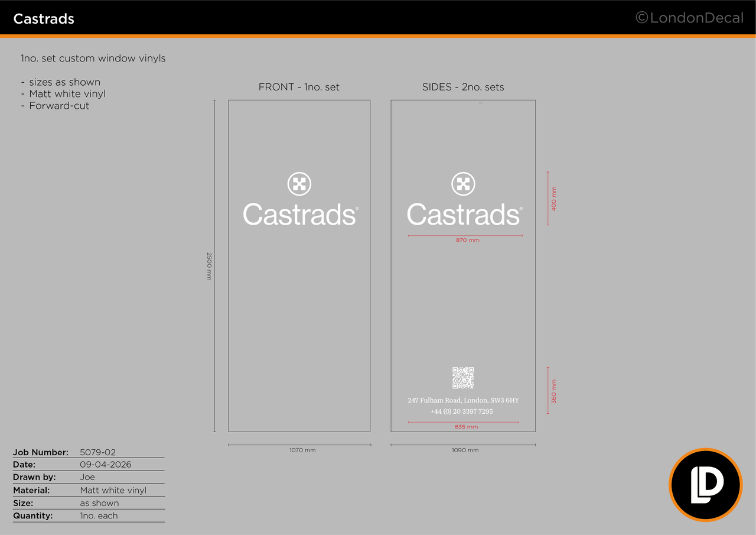756x535 pixels.
Task: Click the 'Size:' label
Action: click(23, 503)
